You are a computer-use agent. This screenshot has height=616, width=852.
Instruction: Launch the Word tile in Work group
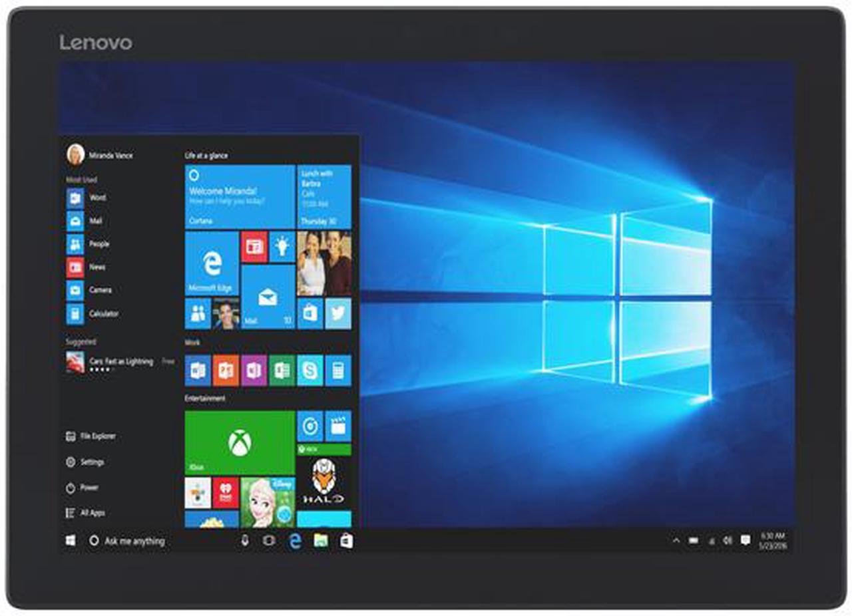(x=198, y=371)
